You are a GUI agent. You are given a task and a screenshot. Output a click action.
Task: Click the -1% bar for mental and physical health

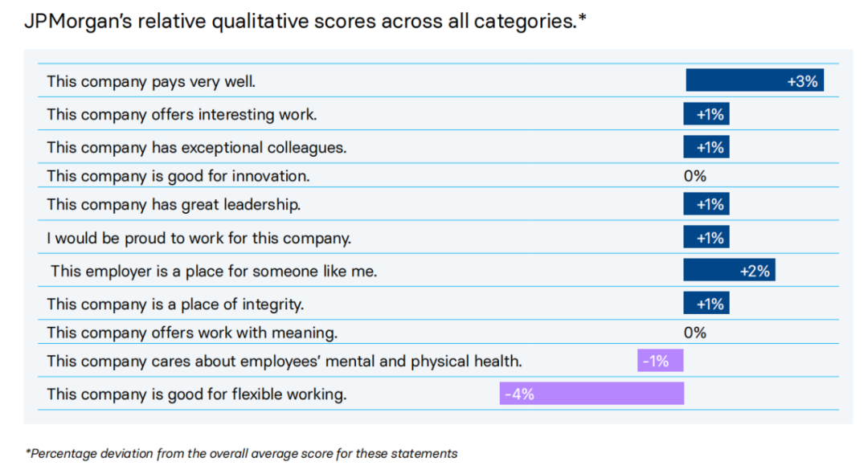pyautogui.click(x=660, y=361)
